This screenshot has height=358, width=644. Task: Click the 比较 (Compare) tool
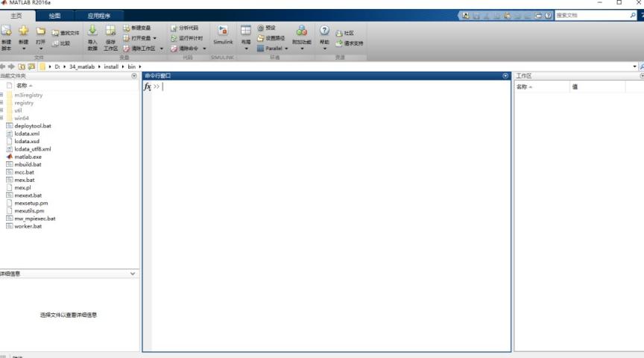(61, 43)
